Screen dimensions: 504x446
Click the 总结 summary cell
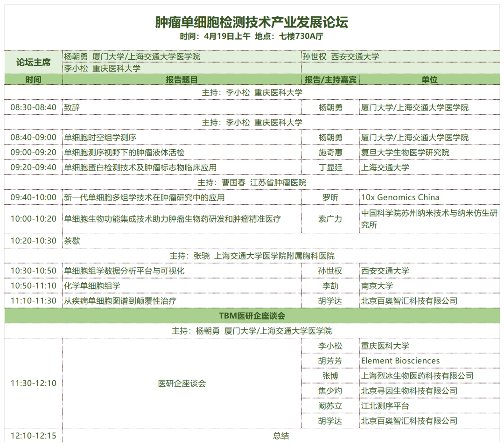point(281,436)
